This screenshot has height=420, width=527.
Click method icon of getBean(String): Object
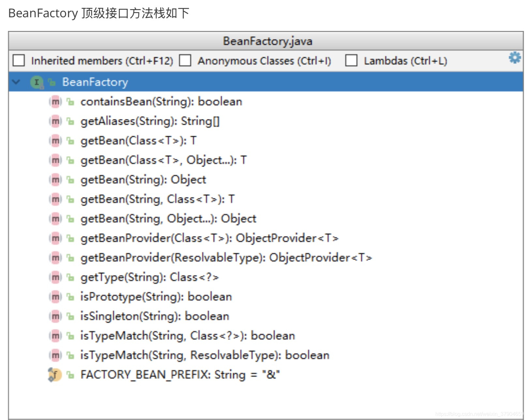coord(55,180)
